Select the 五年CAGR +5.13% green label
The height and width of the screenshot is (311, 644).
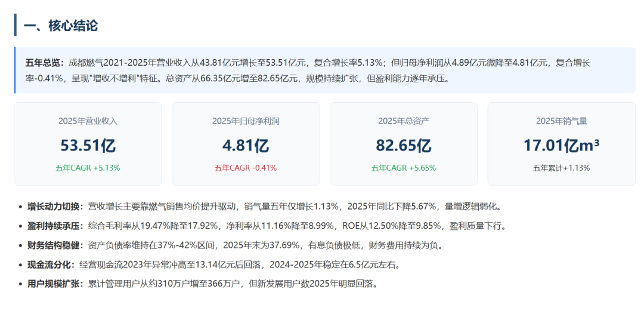click(88, 168)
